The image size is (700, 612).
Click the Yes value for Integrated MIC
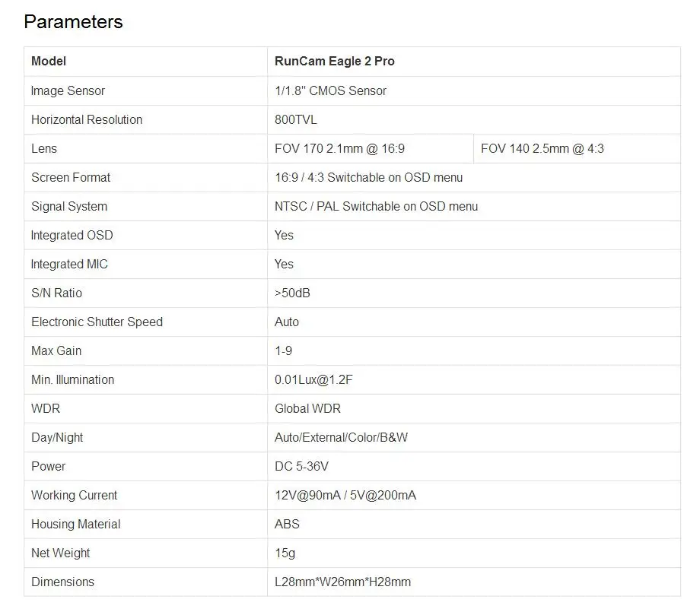pos(284,264)
